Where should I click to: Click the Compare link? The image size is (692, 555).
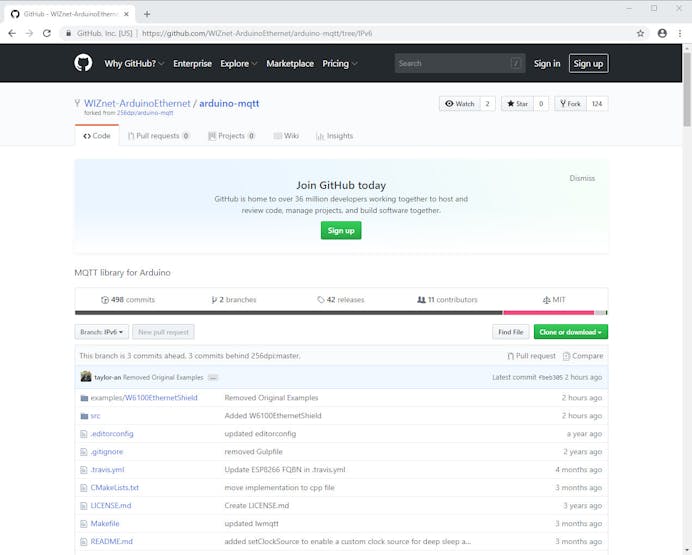(x=583, y=356)
